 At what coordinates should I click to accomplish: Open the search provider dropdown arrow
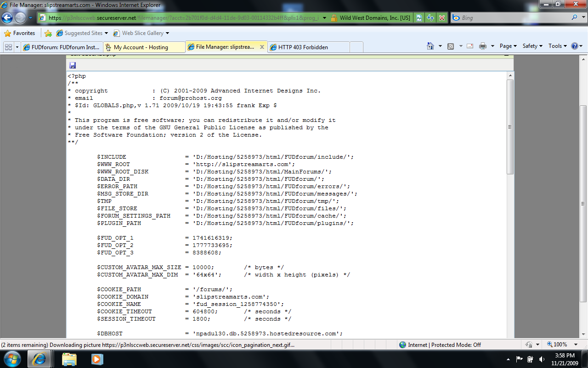coord(582,18)
